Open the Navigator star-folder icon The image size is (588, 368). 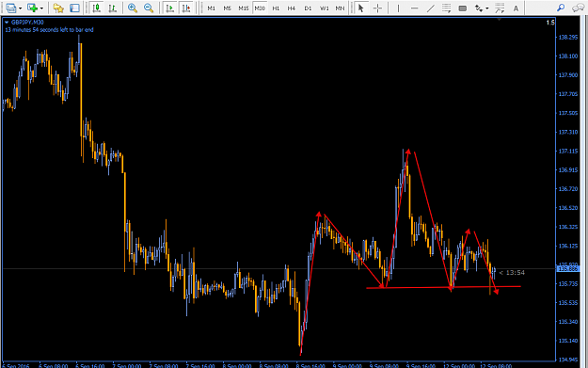click(x=58, y=8)
